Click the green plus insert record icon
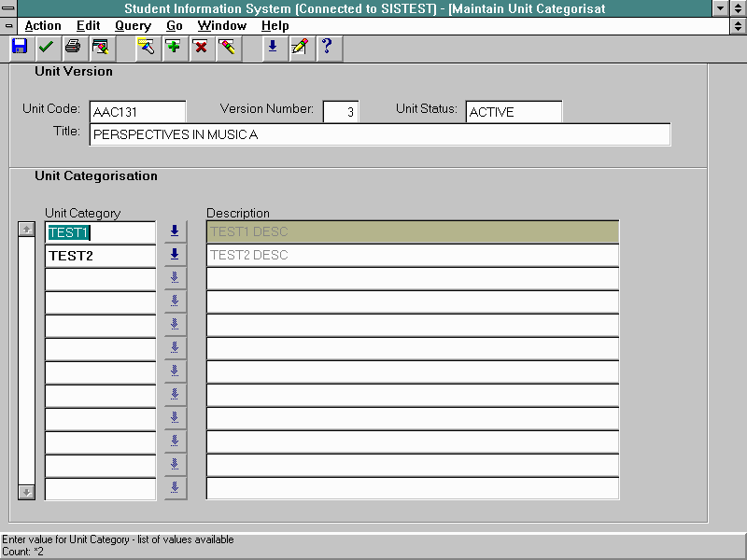The image size is (747, 560). click(x=173, y=47)
